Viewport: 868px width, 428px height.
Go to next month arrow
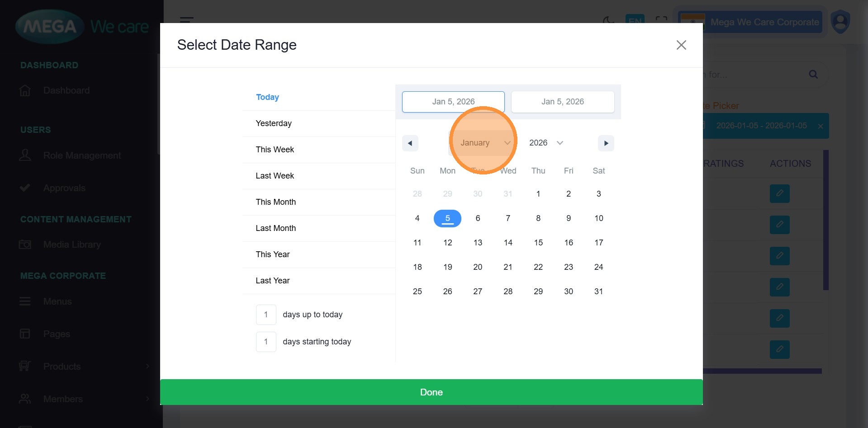(606, 143)
